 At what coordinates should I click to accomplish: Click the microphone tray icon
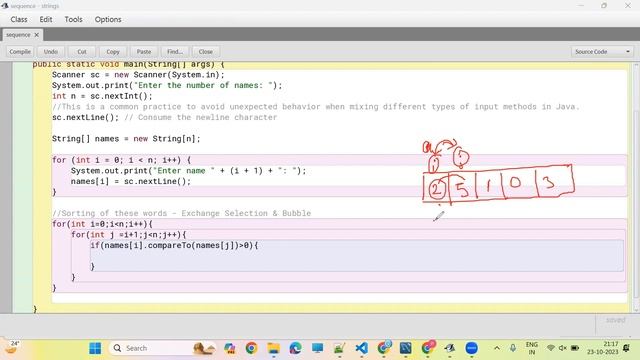point(513,348)
